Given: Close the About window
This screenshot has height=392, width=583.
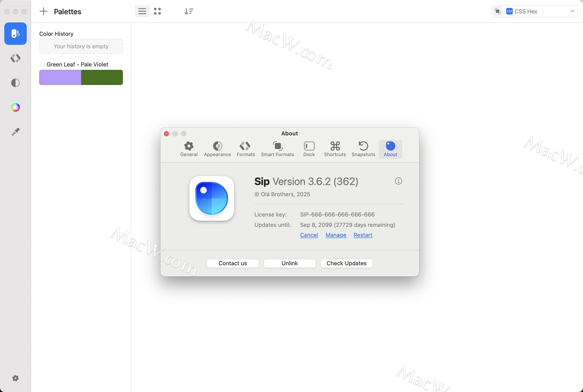Looking at the screenshot, I should click(166, 134).
